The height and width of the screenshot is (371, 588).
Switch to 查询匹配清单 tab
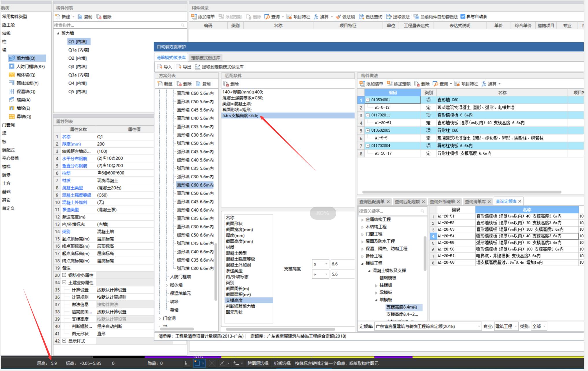tap(372, 201)
